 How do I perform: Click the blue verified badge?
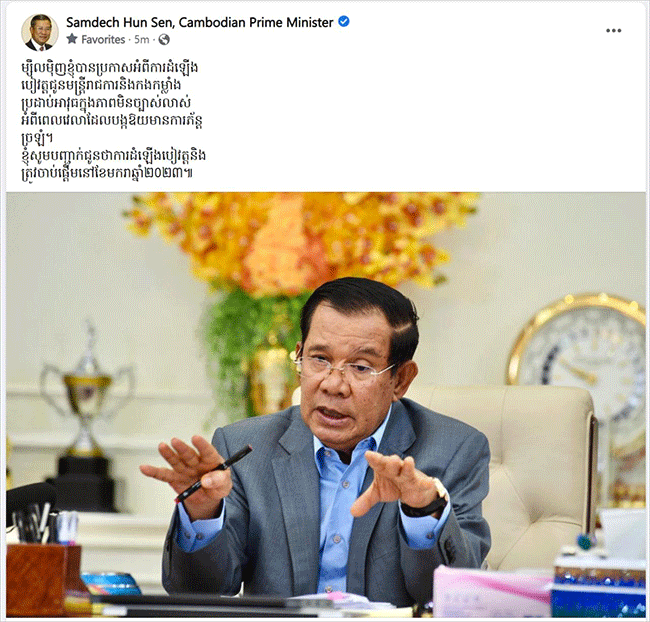coord(344,21)
